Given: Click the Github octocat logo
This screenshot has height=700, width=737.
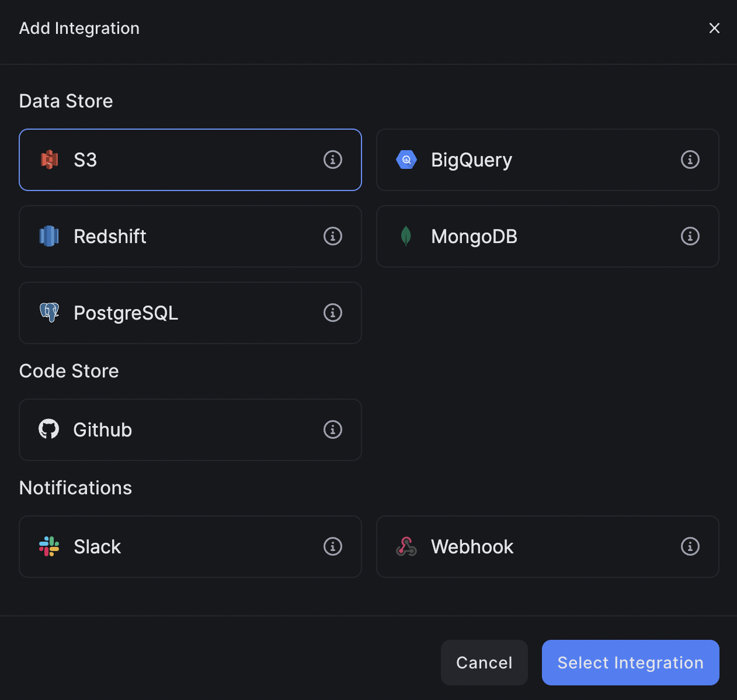Looking at the screenshot, I should click(49, 429).
